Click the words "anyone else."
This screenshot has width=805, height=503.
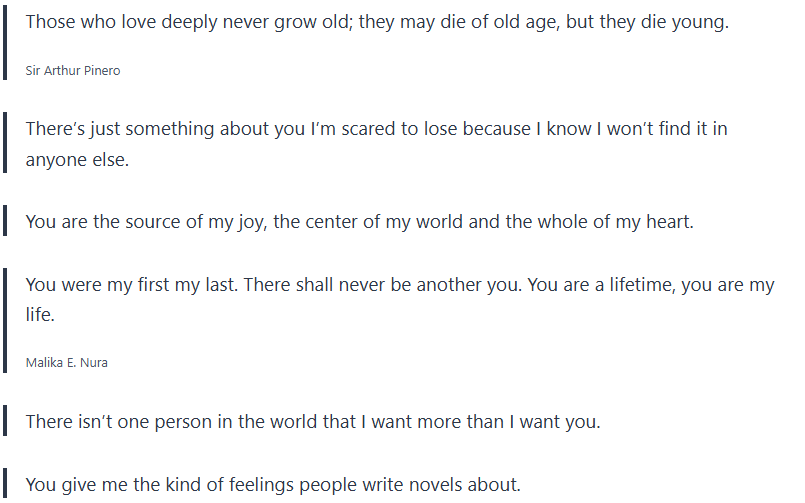click(x=77, y=159)
